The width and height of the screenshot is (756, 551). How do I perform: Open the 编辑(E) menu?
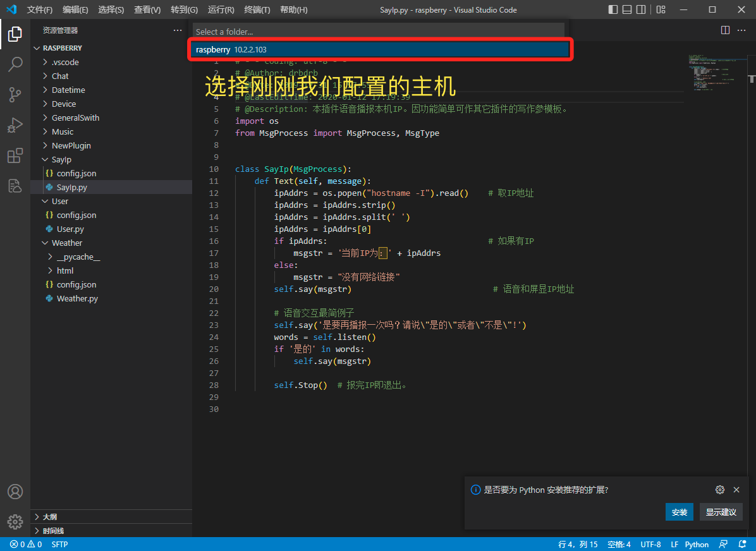coord(75,9)
